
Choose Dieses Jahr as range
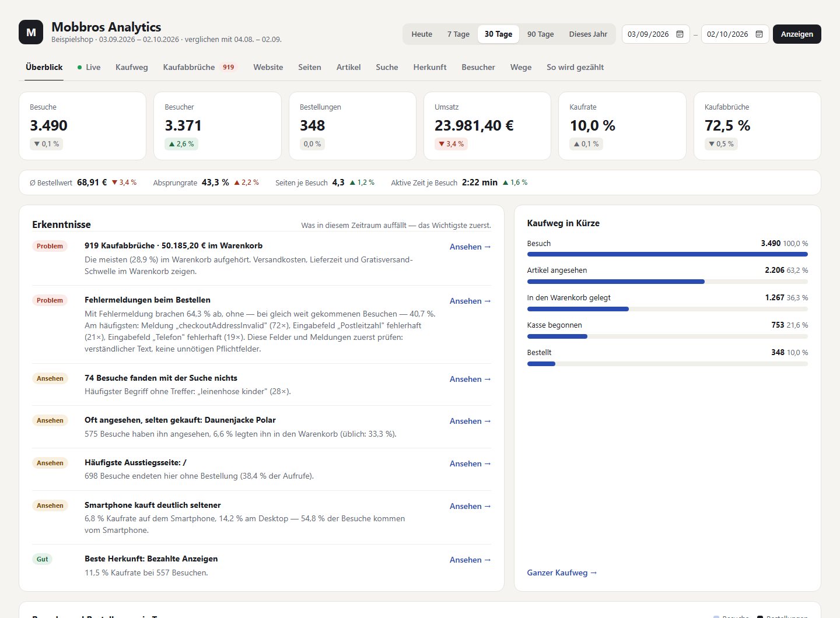[588, 34]
